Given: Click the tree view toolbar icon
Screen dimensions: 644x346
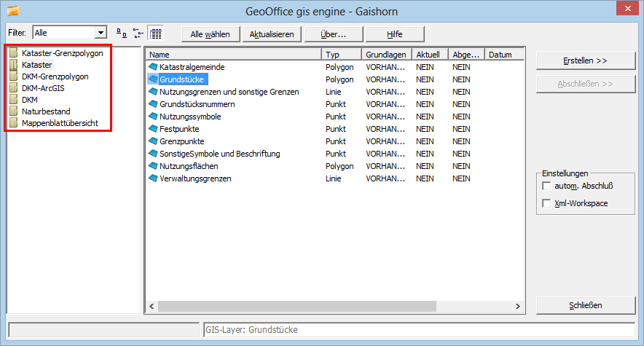Looking at the screenshot, I should pos(138,34).
